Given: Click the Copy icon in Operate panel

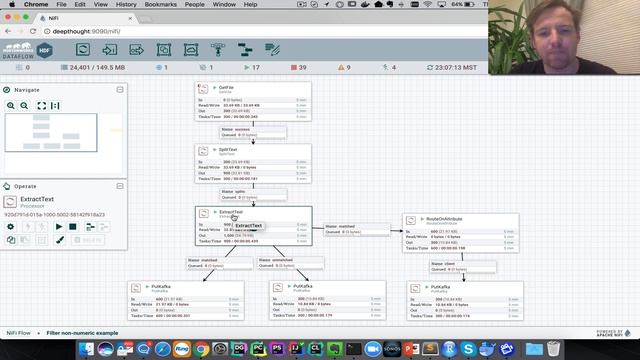Looking at the screenshot, I should click(11, 240).
